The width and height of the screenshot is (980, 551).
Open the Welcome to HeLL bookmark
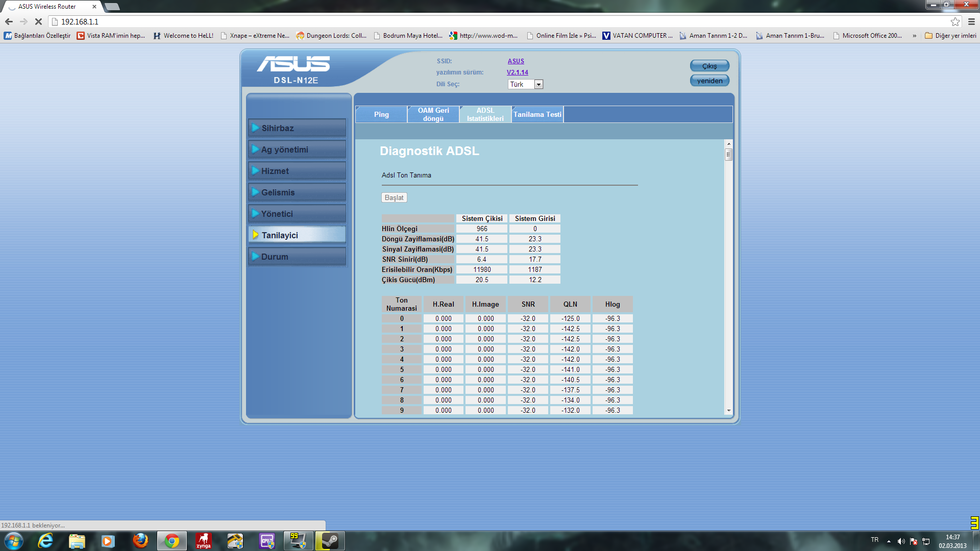click(183, 36)
